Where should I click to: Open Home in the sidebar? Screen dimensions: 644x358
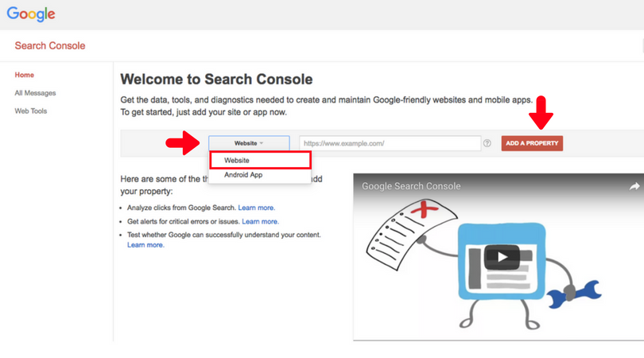[x=25, y=75]
